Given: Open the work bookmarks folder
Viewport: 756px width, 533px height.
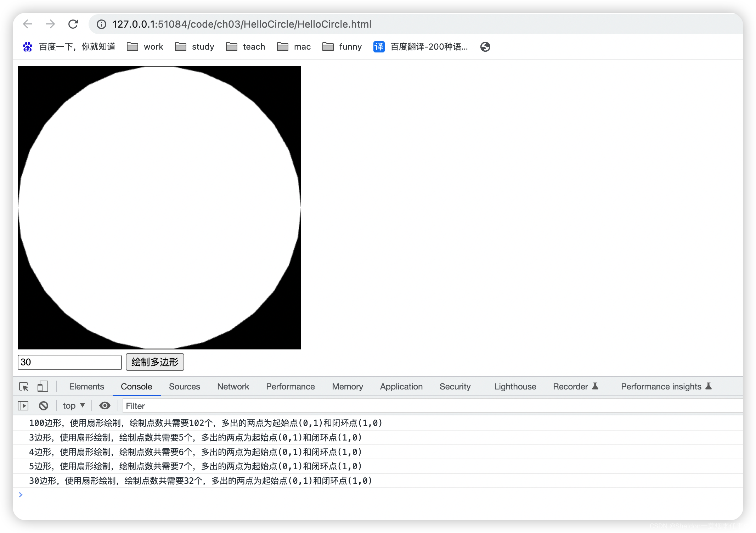Looking at the screenshot, I should pos(145,47).
